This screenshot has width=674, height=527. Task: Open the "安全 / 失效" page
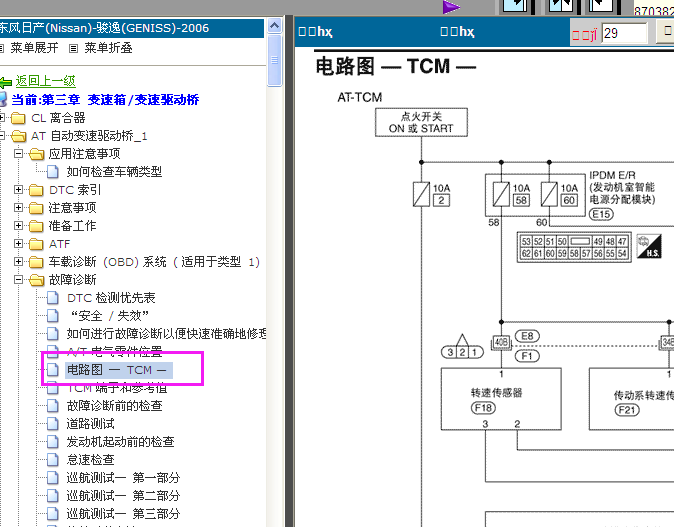110,316
